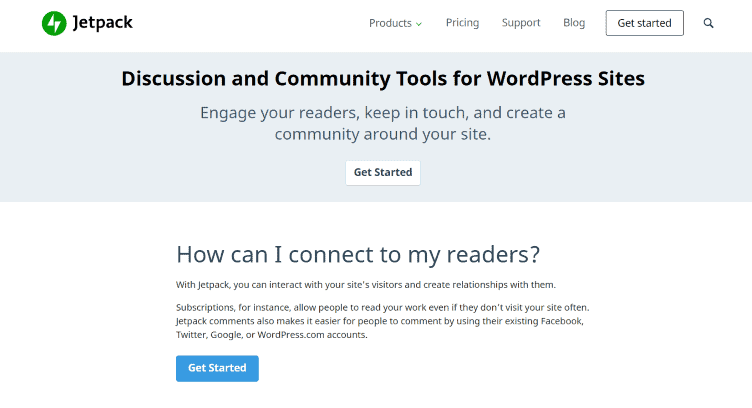This screenshot has width=752, height=408.
Task: Go to the Pricing page
Action: (x=462, y=23)
